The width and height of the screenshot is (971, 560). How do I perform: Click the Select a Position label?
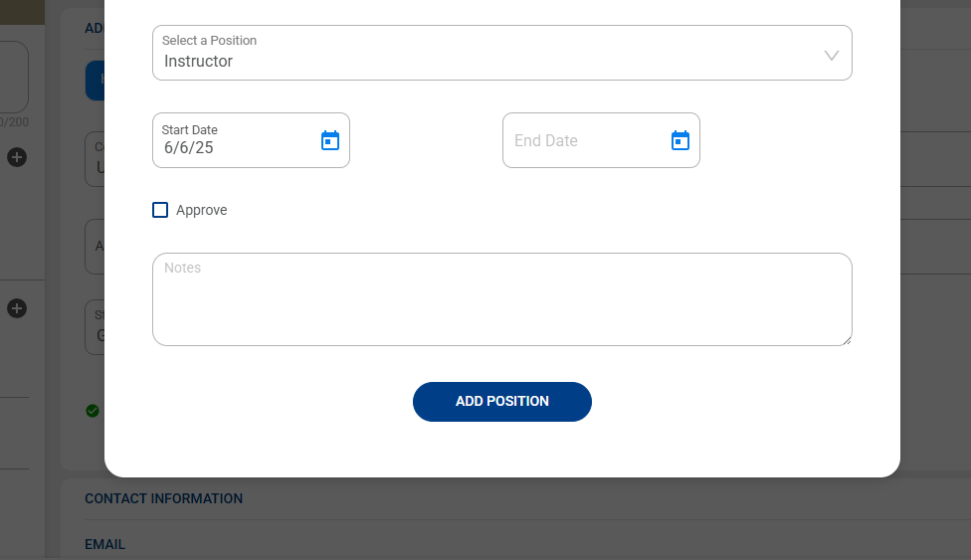(x=209, y=41)
